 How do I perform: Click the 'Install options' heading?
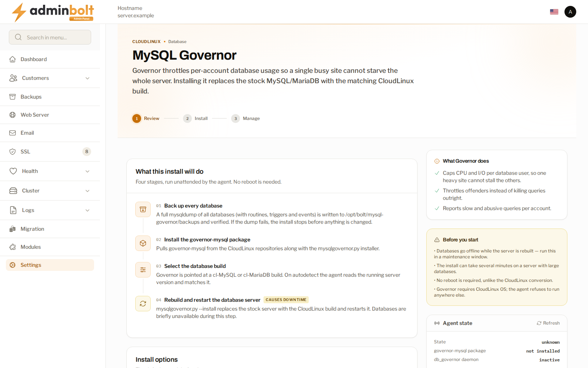(157, 360)
